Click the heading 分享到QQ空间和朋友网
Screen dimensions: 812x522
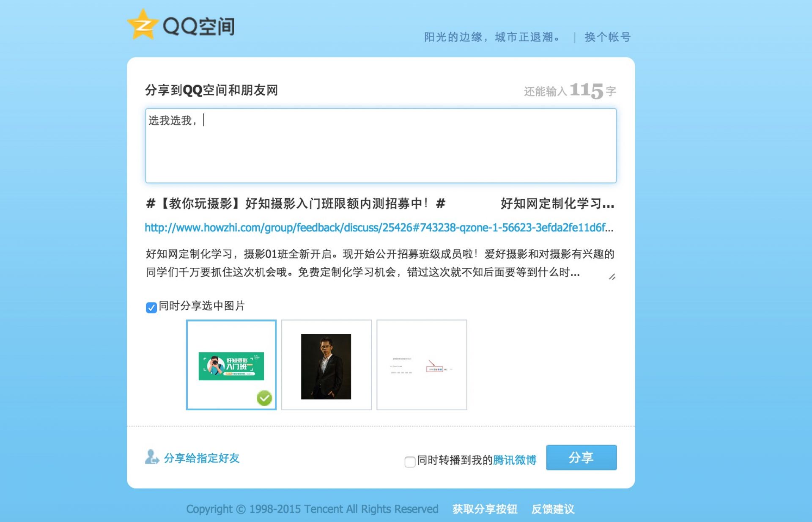211,90
